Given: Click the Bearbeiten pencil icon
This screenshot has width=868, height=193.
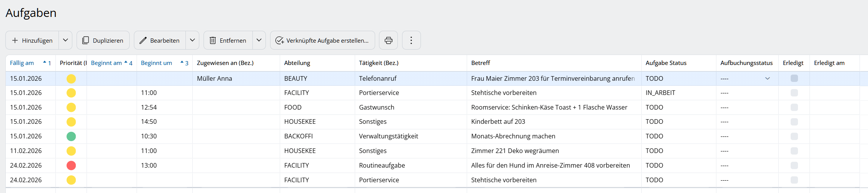Looking at the screenshot, I should tap(143, 40).
